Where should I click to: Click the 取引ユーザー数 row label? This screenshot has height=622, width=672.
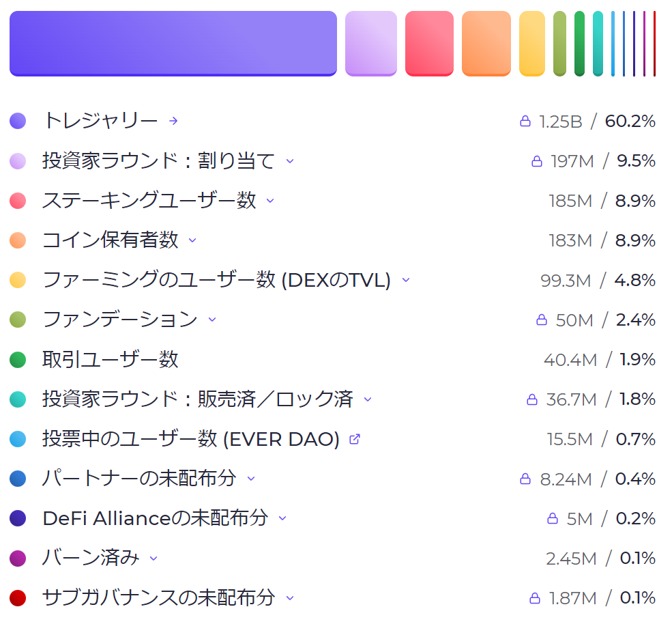[111, 359]
